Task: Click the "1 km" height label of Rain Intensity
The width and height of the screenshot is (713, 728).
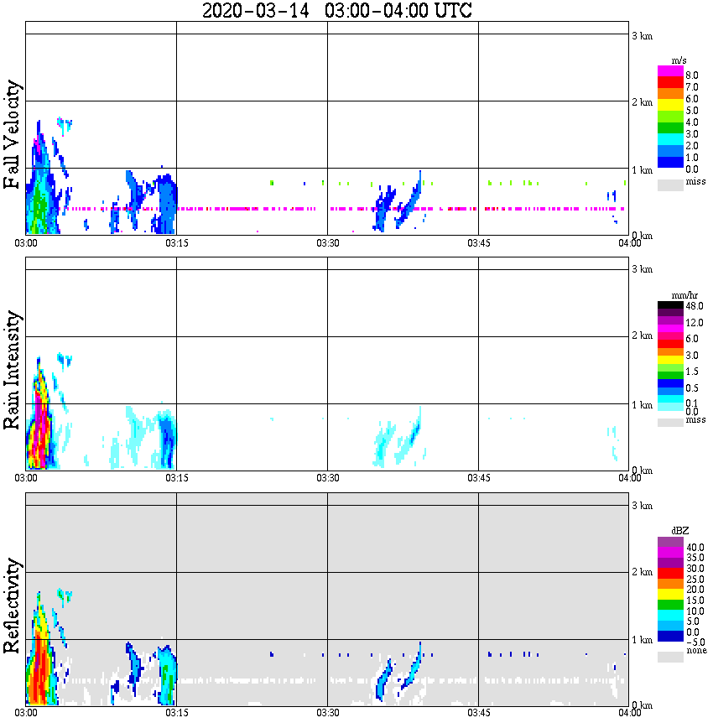Action: click(x=642, y=405)
